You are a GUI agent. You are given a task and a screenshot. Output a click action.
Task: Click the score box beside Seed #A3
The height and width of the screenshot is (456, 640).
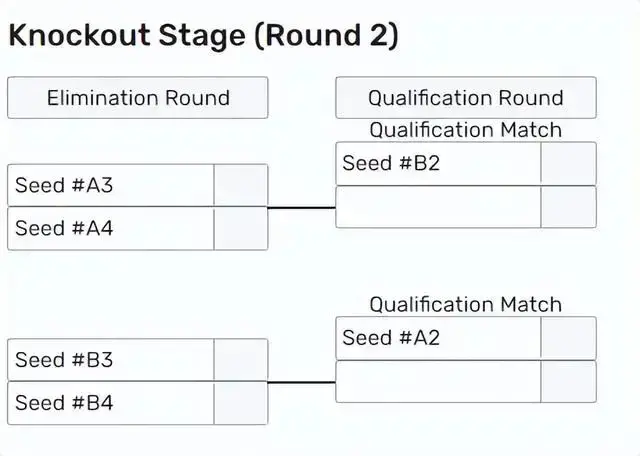pos(241,185)
